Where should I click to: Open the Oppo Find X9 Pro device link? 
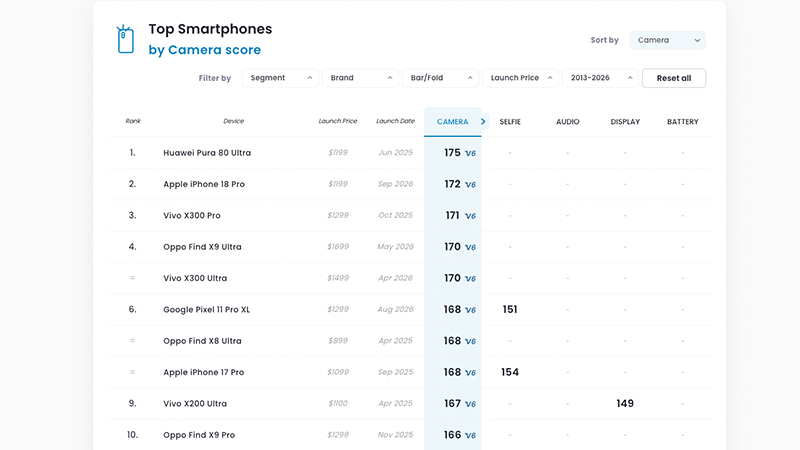[199, 435]
